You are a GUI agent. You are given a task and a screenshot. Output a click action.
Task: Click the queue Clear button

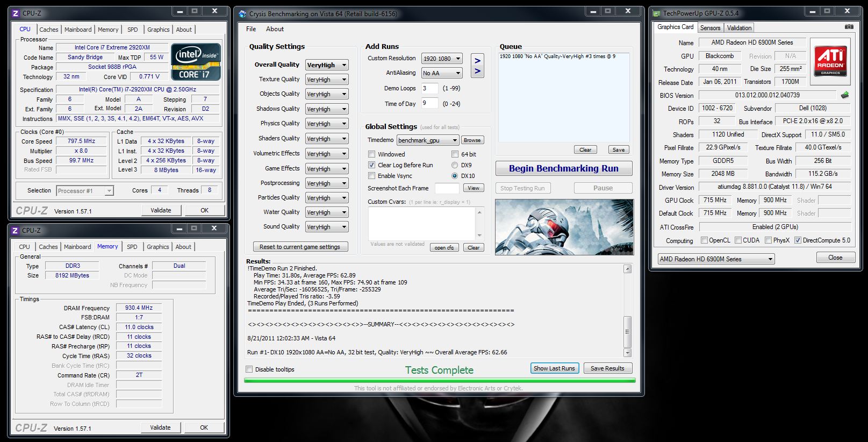tap(585, 150)
